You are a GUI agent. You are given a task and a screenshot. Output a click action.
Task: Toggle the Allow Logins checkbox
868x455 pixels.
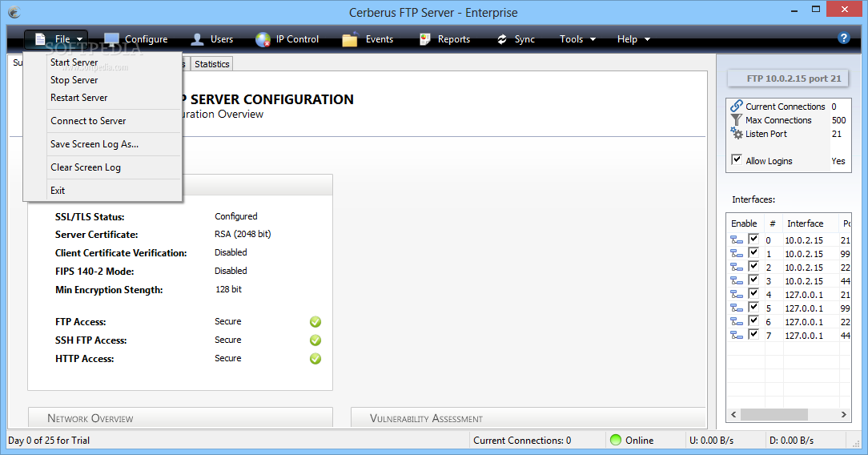(737, 160)
